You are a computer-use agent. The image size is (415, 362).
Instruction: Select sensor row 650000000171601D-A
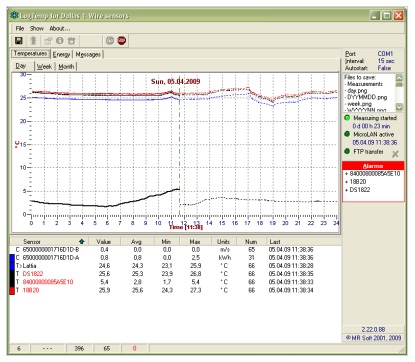[175, 258]
